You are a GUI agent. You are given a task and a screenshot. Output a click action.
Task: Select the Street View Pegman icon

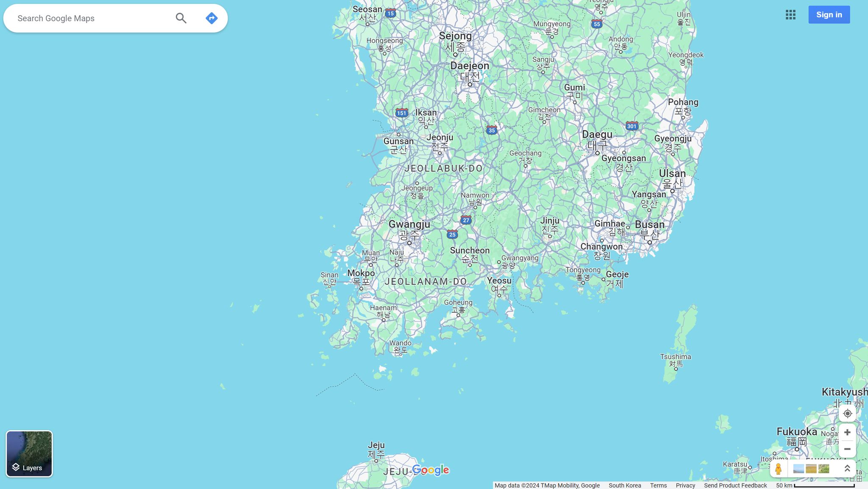pos(778,469)
